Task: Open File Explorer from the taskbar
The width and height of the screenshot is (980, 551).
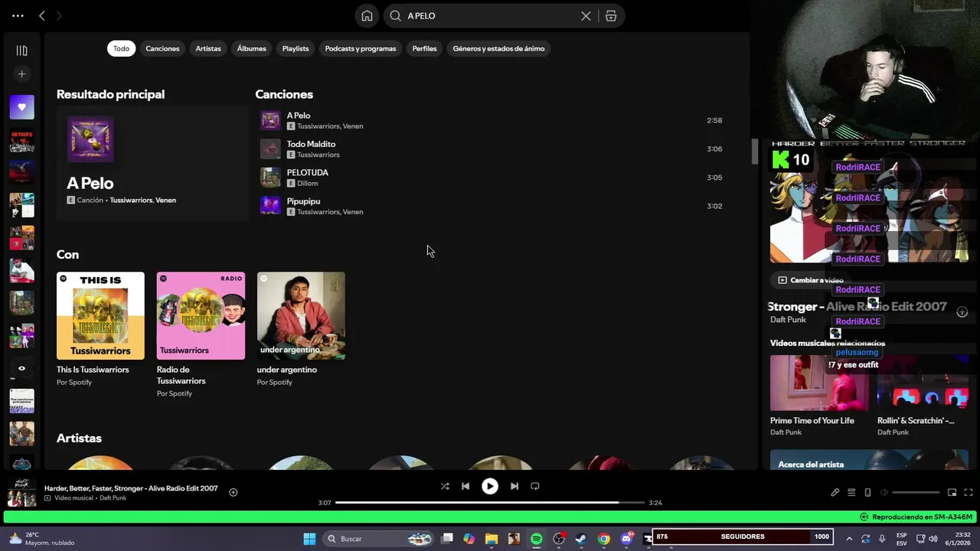Action: [x=491, y=539]
